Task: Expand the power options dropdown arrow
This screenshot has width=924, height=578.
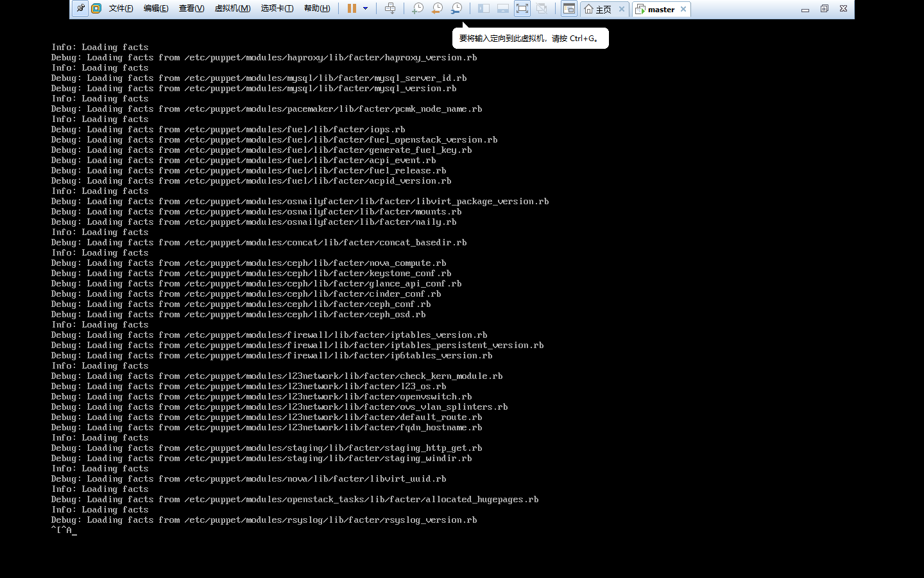Action: click(x=366, y=8)
